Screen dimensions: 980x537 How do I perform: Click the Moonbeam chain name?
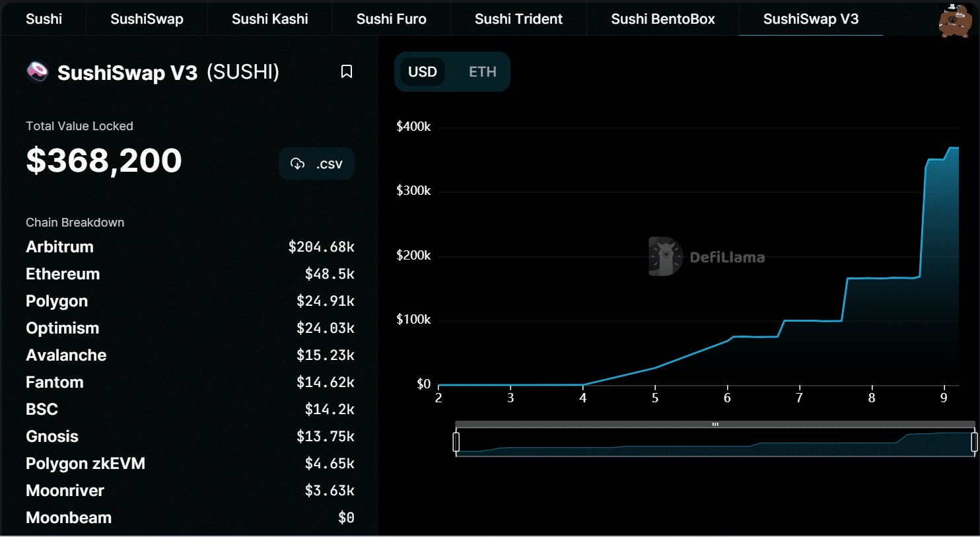pyautogui.click(x=69, y=518)
